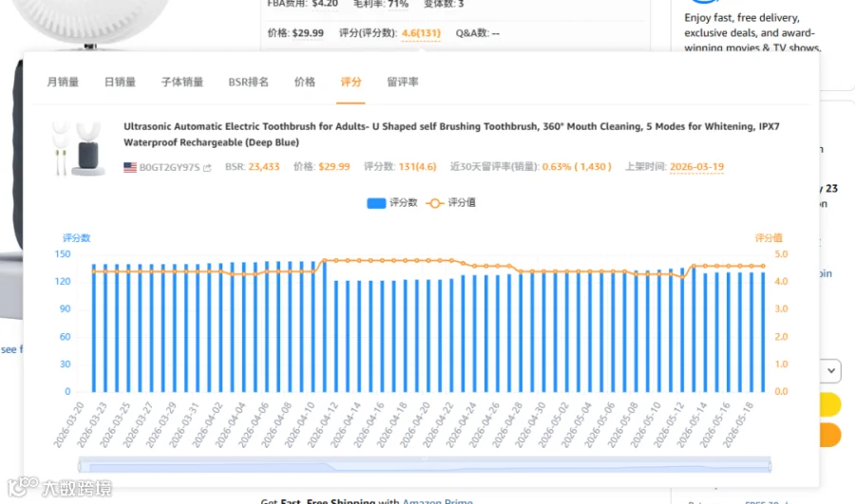Open the Amazon Prime link at bottom
The width and height of the screenshot is (855, 504).
coord(437,501)
